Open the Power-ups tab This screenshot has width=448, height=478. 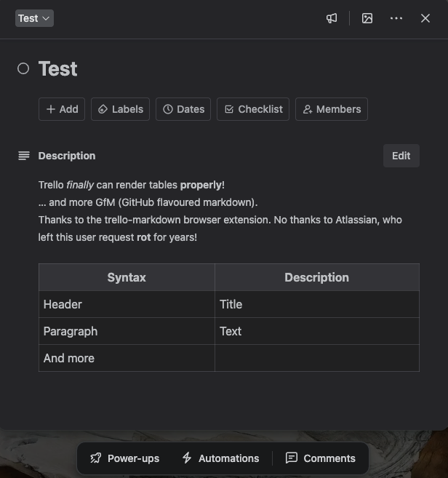[x=124, y=458]
